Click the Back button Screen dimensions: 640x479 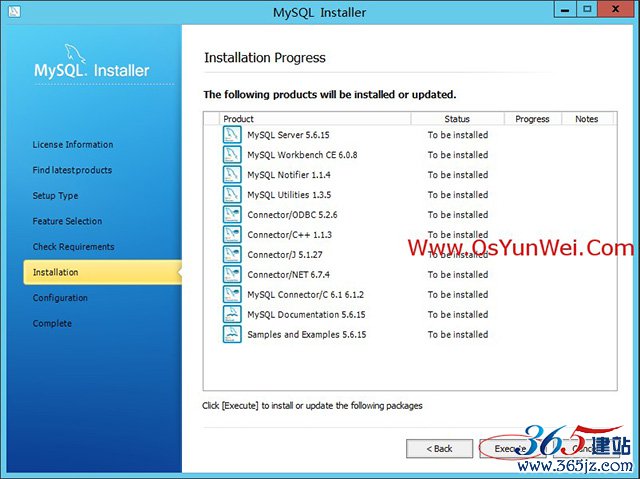pyautogui.click(x=440, y=449)
